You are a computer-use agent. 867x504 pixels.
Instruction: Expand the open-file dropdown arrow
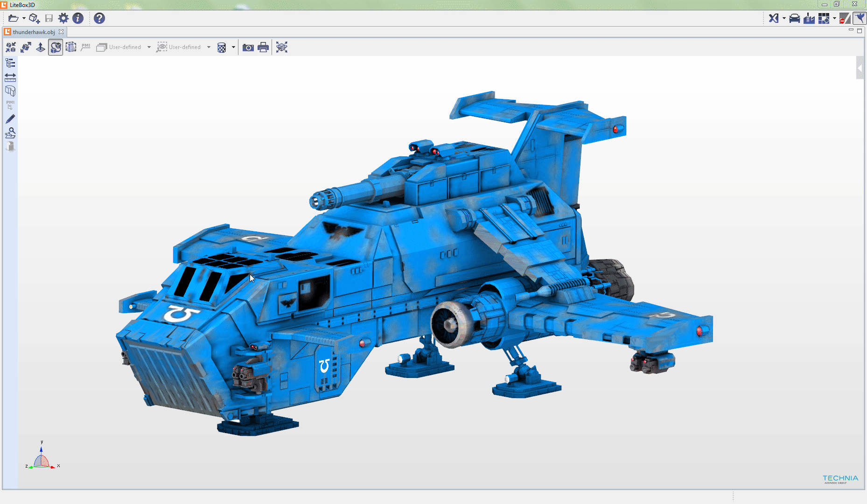24,18
